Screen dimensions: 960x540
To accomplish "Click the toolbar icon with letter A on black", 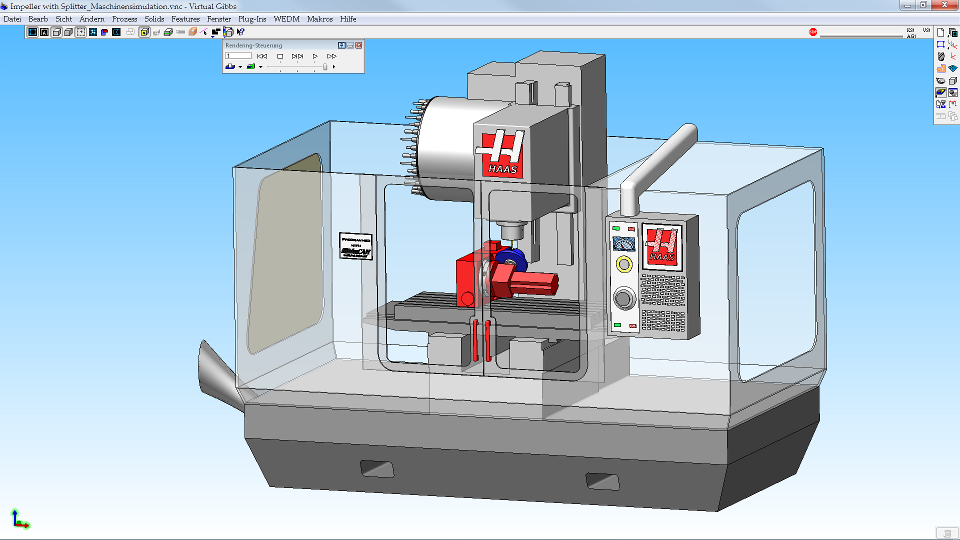I will 44,32.
